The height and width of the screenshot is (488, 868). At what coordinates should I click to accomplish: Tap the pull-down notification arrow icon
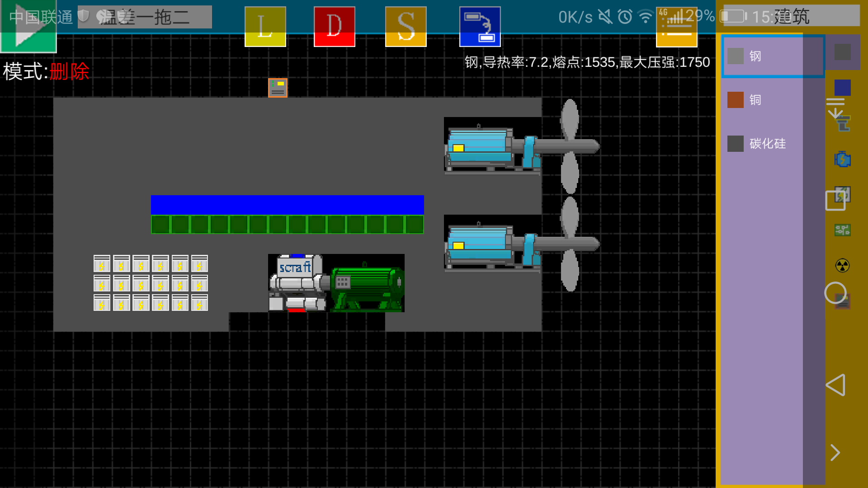pos(835,108)
